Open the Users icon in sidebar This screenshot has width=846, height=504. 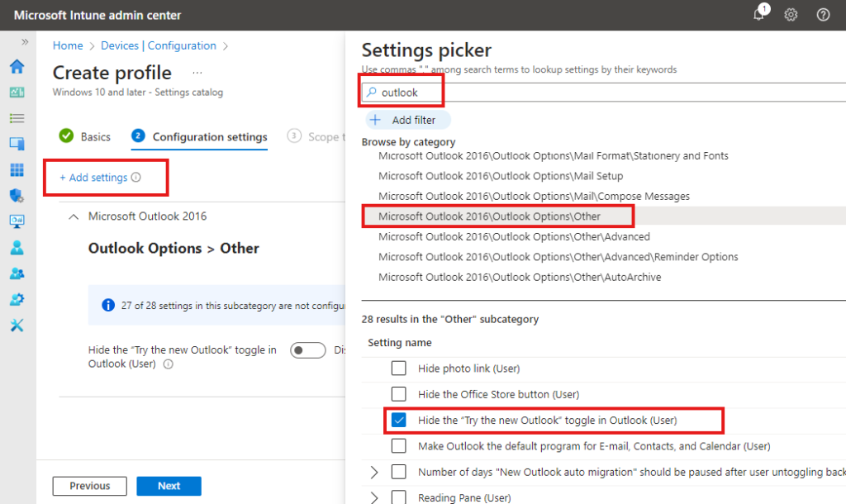(17, 247)
